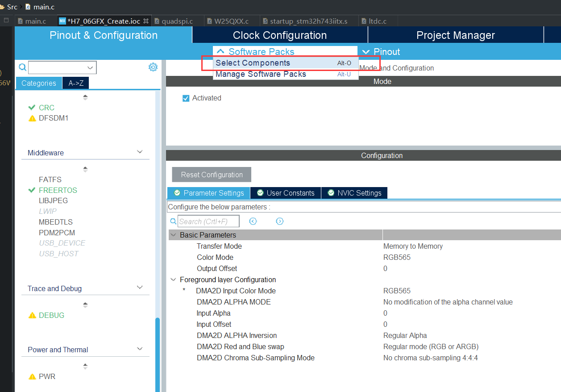This screenshot has width=561, height=392.
Task: Click the previous search result arrow icon
Action: coord(253,221)
